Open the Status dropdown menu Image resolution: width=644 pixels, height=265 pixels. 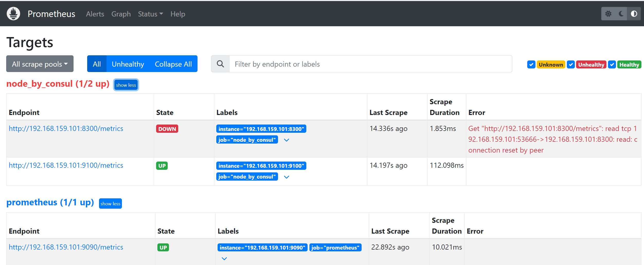click(150, 14)
